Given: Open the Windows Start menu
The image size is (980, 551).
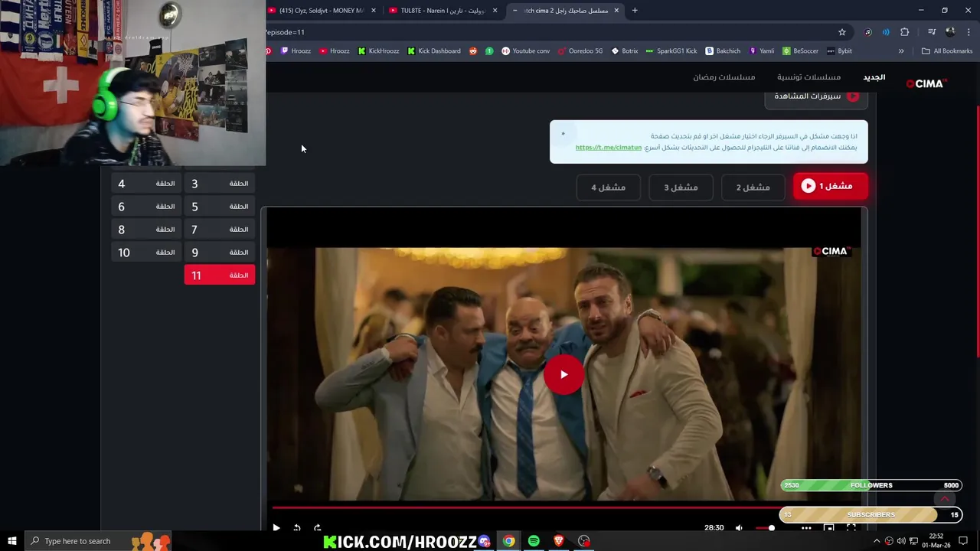Looking at the screenshot, I should pyautogui.click(x=12, y=541).
